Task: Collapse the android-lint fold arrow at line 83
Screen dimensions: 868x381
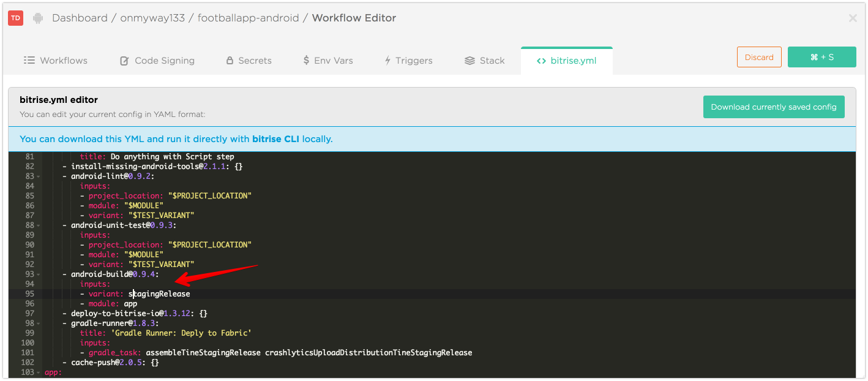Action: click(38, 176)
